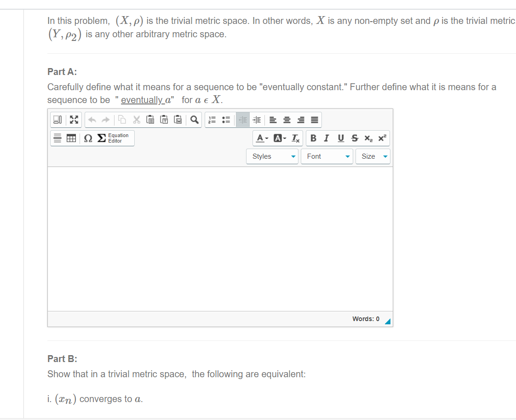Toggle superscript formatting
The image size is (516, 420).
[382, 138]
